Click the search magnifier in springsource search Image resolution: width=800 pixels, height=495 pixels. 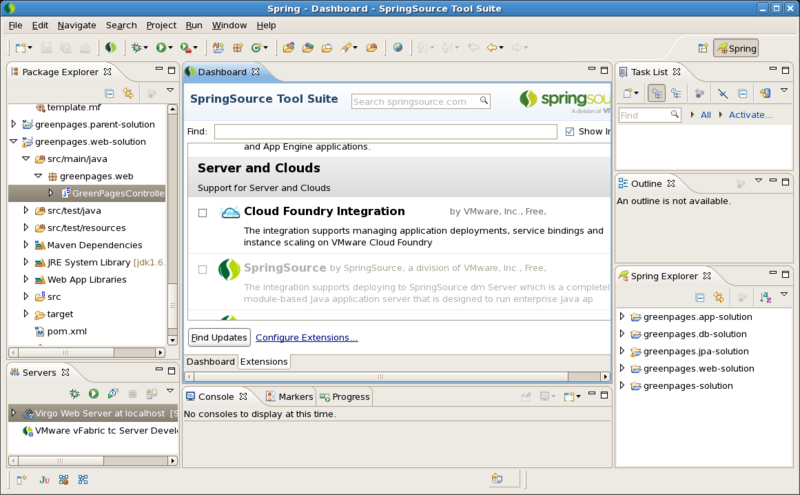483,101
